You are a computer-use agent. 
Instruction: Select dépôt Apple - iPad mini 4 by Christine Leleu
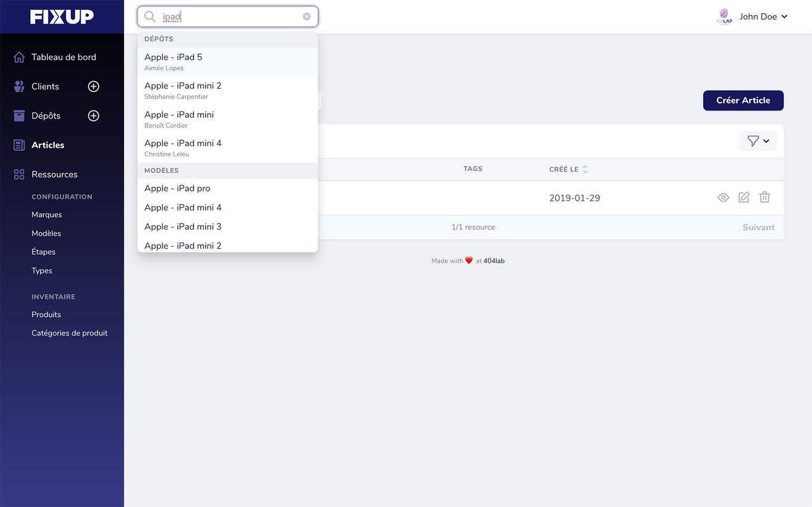tap(228, 148)
